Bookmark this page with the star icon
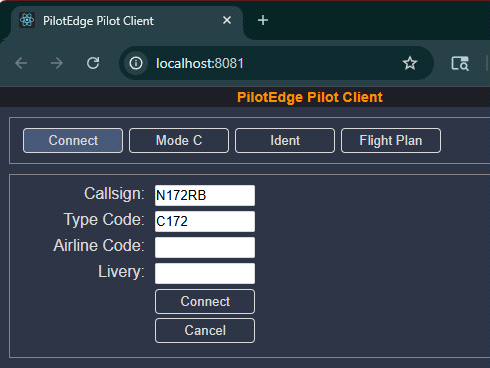Image resolution: width=490 pixels, height=368 pixels. pyautogui.click(x=410, y=63)
